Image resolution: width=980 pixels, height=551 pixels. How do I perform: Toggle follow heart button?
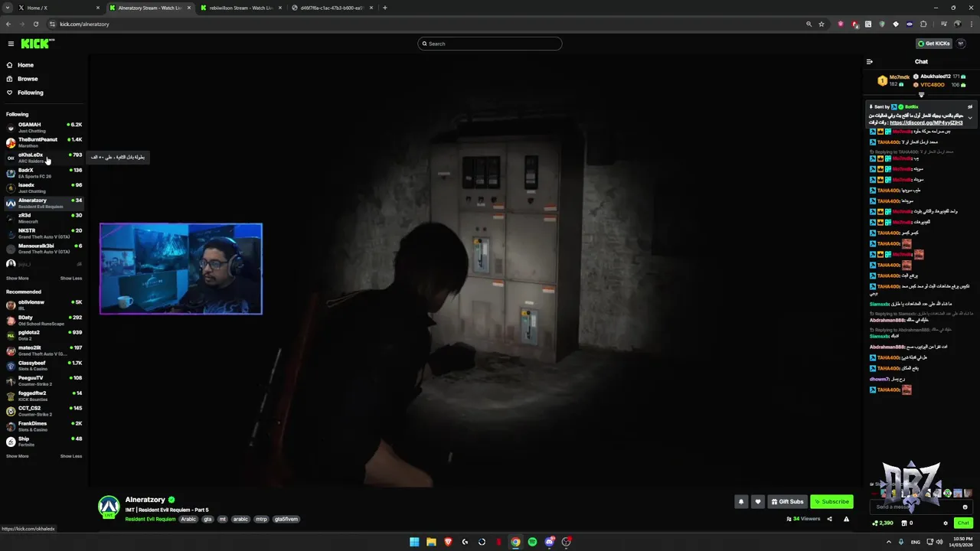click(x=758, y=502)
